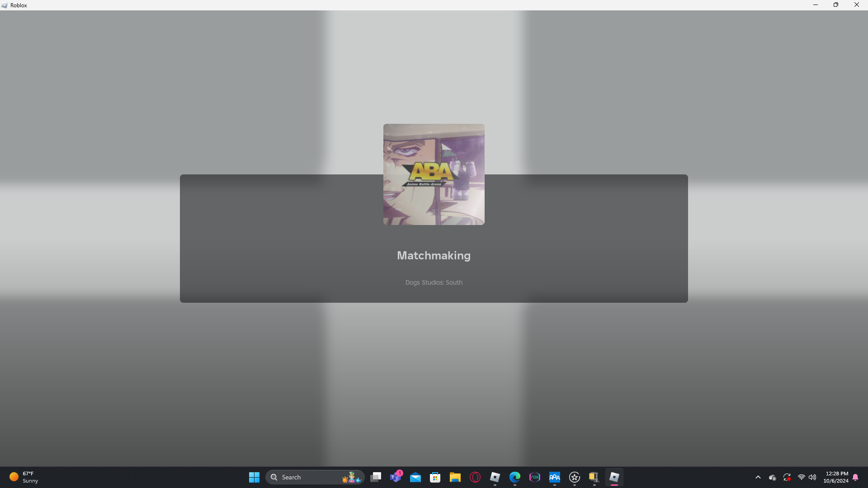Open the Task View button
The width and height of the screenshot is (868, 488).
pyautogui.click(x=376, y=477)
